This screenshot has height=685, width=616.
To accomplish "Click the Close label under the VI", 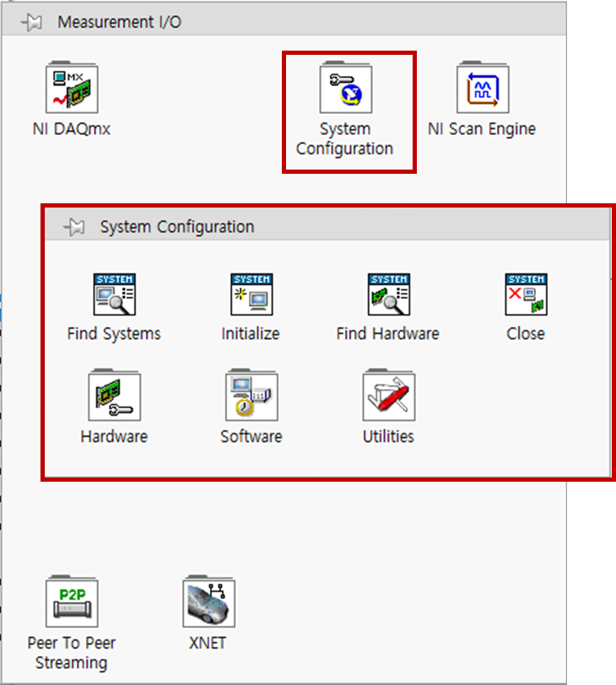I will [x=526, y=334].
